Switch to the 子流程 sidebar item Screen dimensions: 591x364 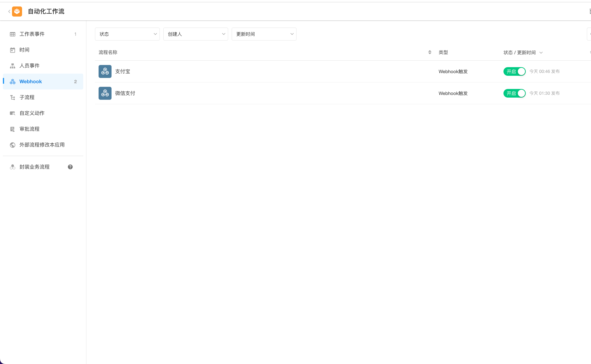27,97
